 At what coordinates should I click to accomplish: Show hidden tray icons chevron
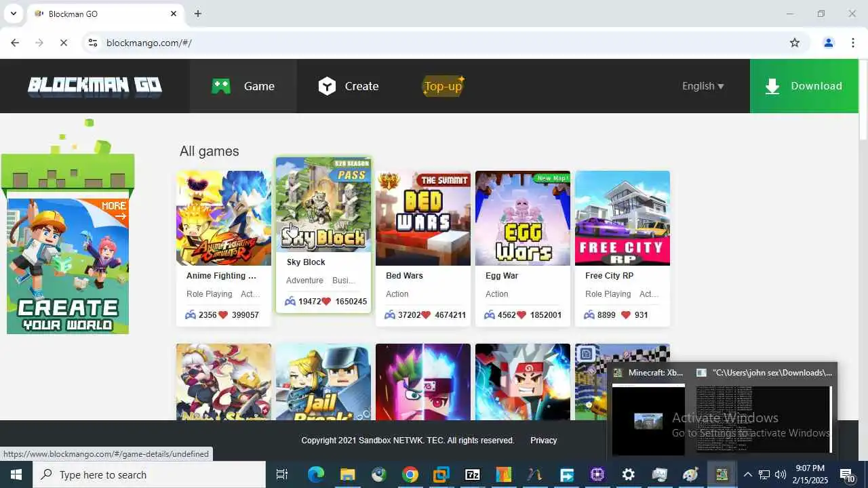point(747,474)
